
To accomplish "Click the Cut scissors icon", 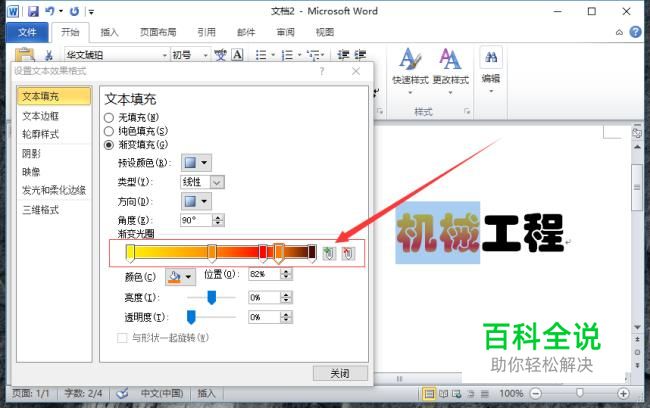I will pyautogui.click(x=49, y=55).
